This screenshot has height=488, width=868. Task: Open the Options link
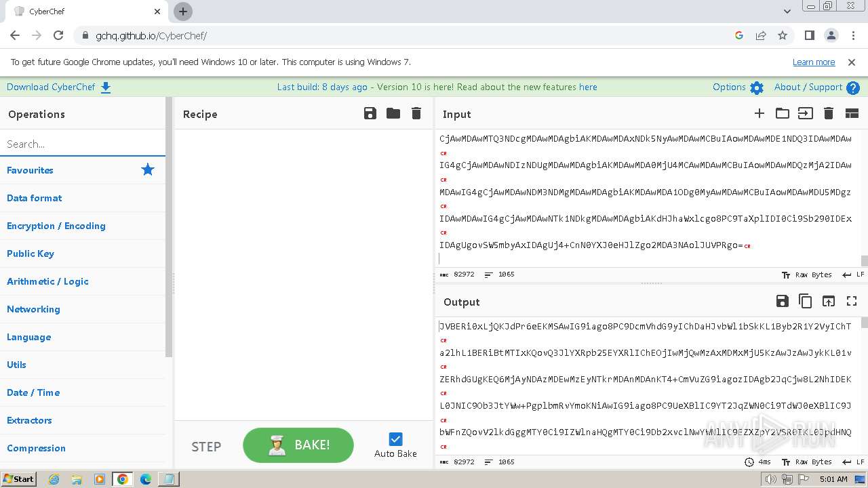[729, 87]
